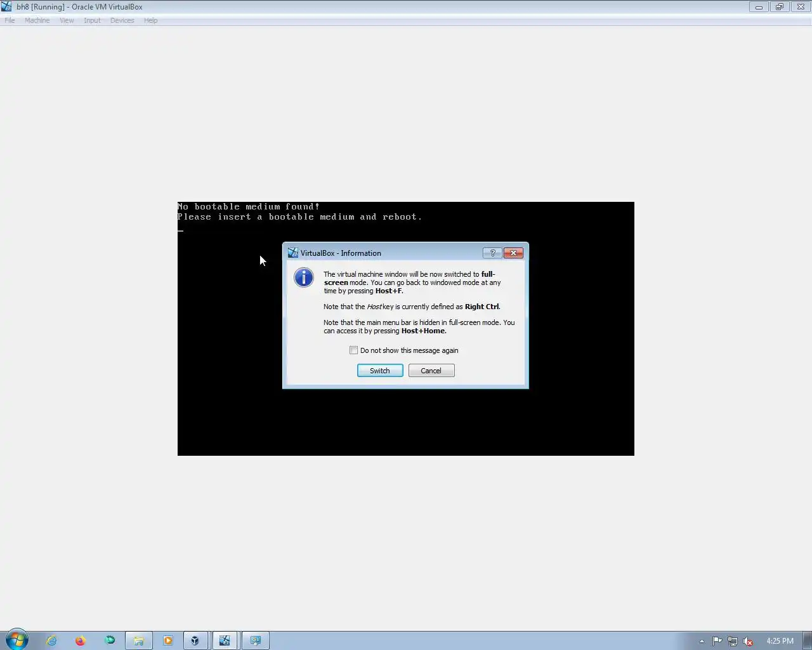Click the running VM window taskbar icon
Image resolution: width=812 pixels, height=650 pixels.
point(225,640)
